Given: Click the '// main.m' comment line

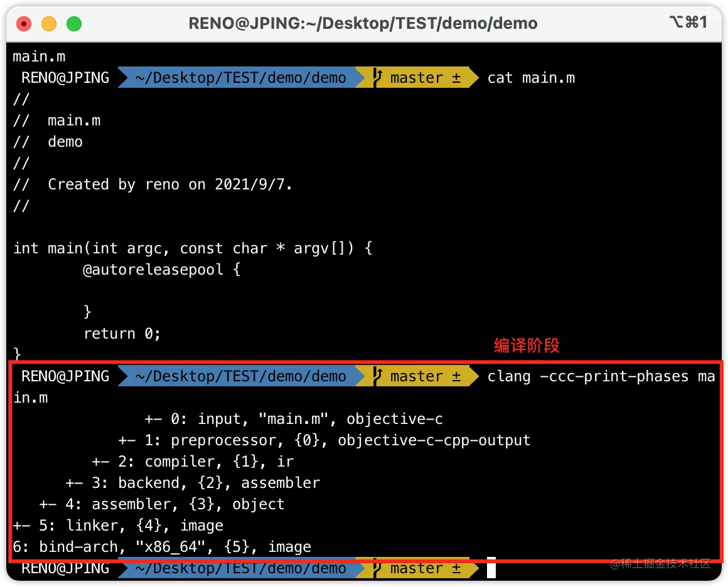Looking at the screenshot, I should (56, 120).
